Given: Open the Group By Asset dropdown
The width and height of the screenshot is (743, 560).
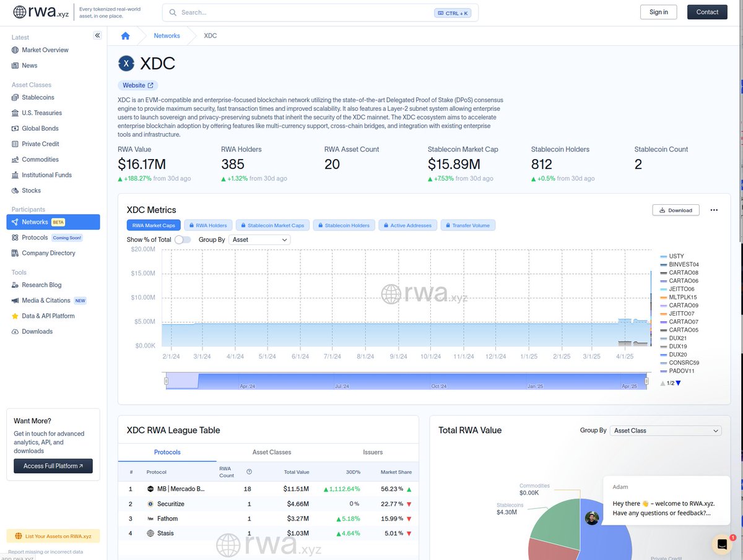Looking at the screenshot, I should (259, 239).
